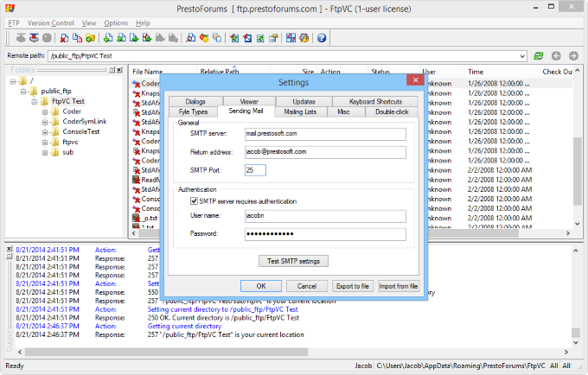Click the Compare apples toolbar icon

[x=204, y=38]
